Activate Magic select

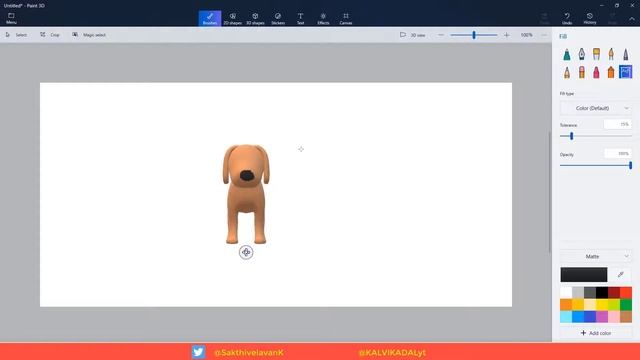point(89,35)
